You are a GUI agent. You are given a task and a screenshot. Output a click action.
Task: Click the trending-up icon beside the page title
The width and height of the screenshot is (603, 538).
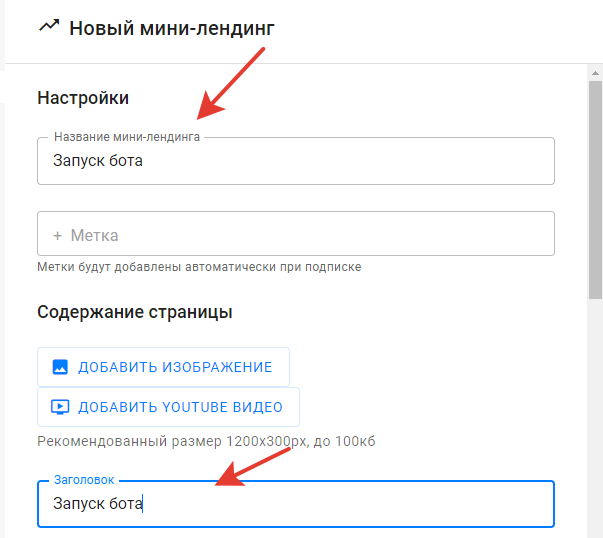[x=49, y=27]
